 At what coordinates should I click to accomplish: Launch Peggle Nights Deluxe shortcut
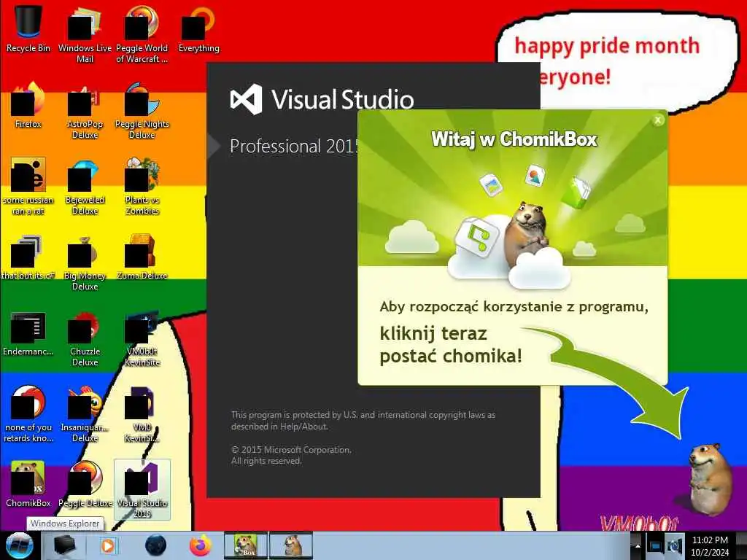click(x=142, y=111)
